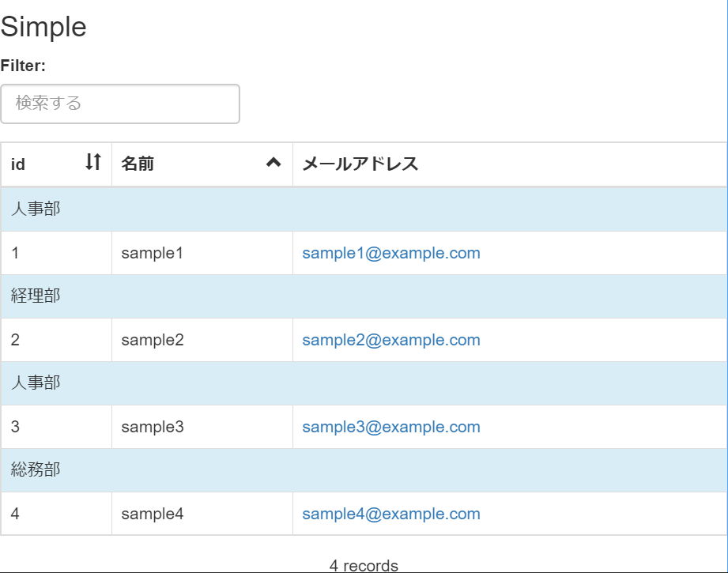Click the sample2 name cell
This screenshot has height=573, width=728.
(x=202, y=340)
